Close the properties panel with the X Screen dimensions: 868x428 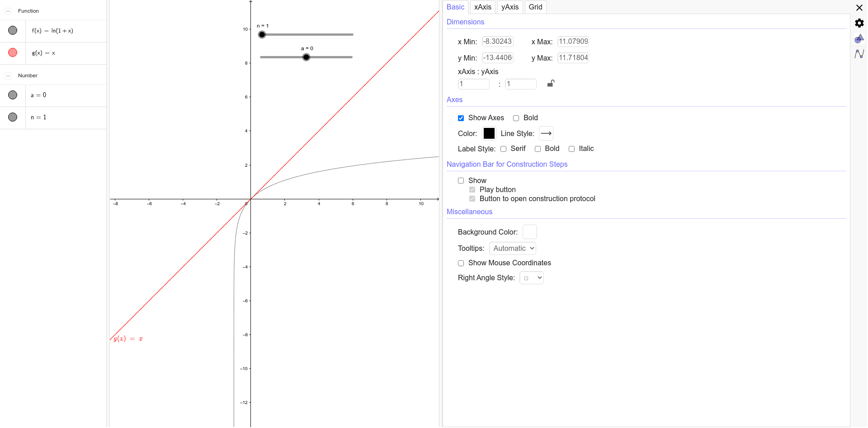point(859,8)
